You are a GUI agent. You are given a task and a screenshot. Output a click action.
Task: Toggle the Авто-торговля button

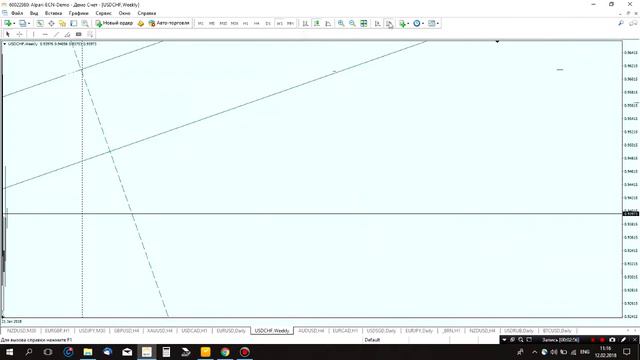tap(169, 23)
